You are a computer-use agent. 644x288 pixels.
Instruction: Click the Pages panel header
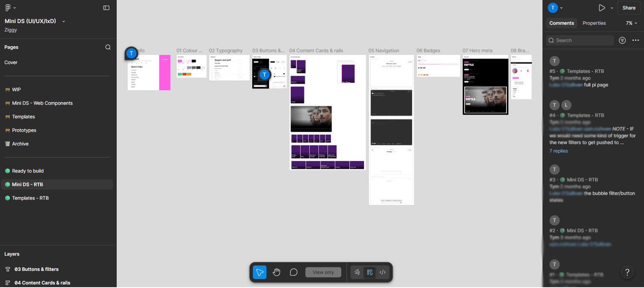11,47
